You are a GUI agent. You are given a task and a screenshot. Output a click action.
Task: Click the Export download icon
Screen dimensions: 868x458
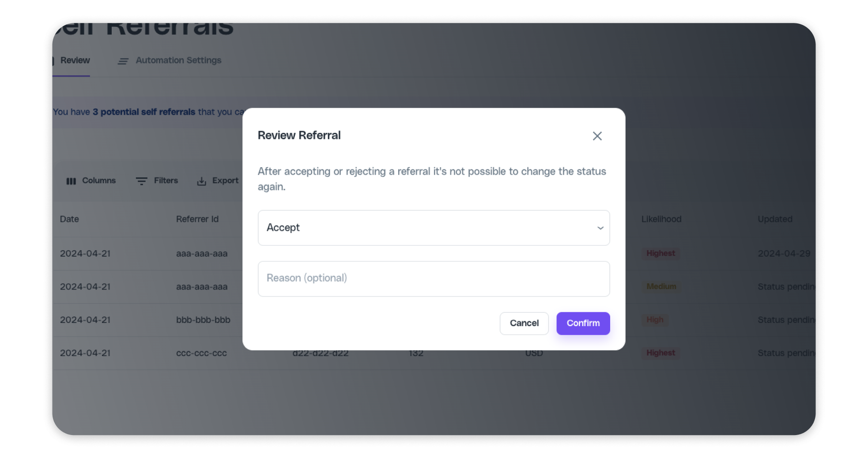(x=202, y=181)
